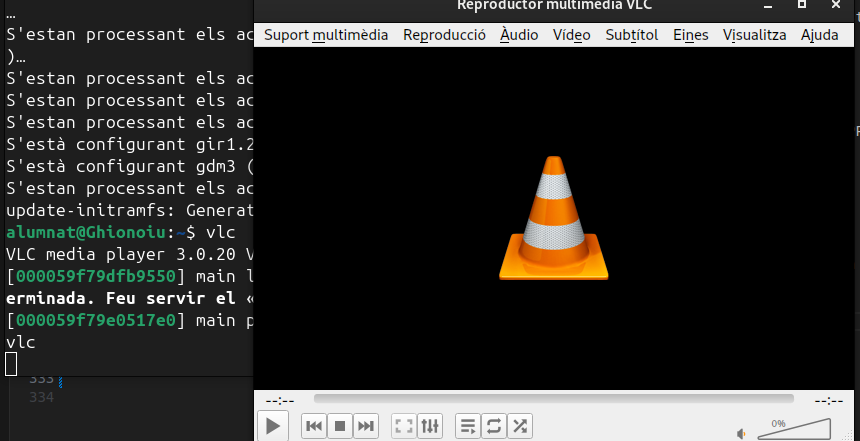
Task: Open extended settings equalizer icon
Action: point(430,426)
